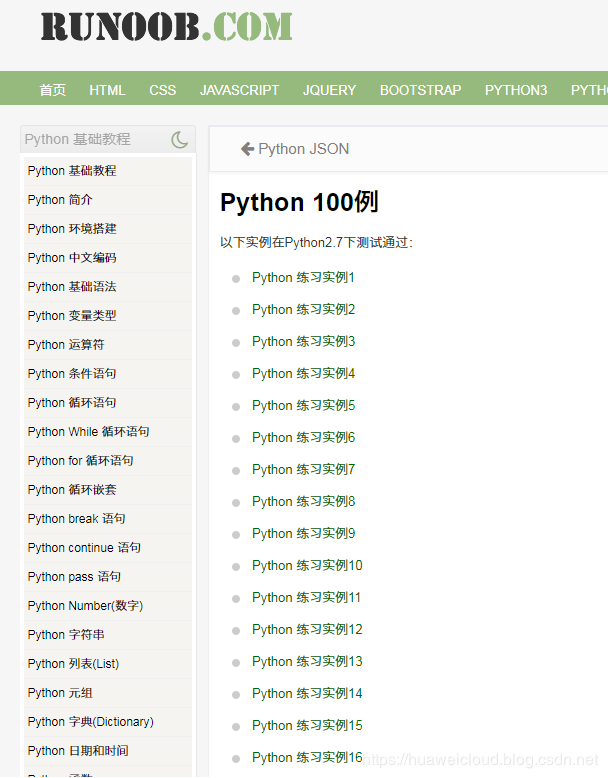The image size is (608, 778).
Task: Open Python 练习实例6 link
Action: coord(304,438)
